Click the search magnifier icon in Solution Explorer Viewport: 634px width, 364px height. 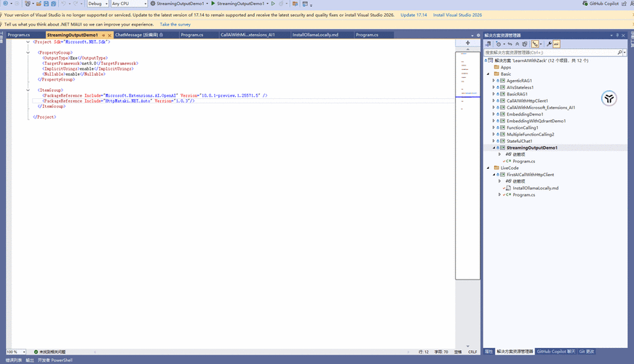(x=619, y=52)
